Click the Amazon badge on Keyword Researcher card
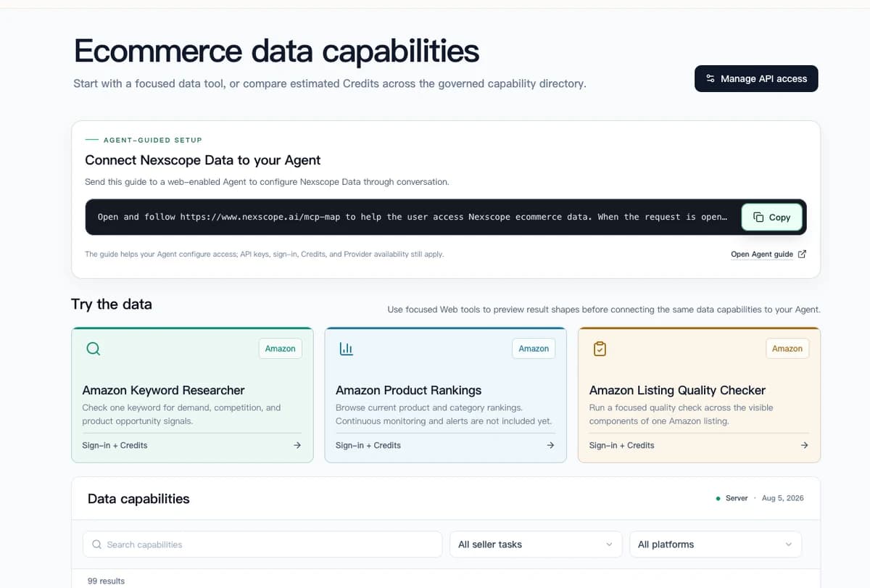 pos(280,349)
